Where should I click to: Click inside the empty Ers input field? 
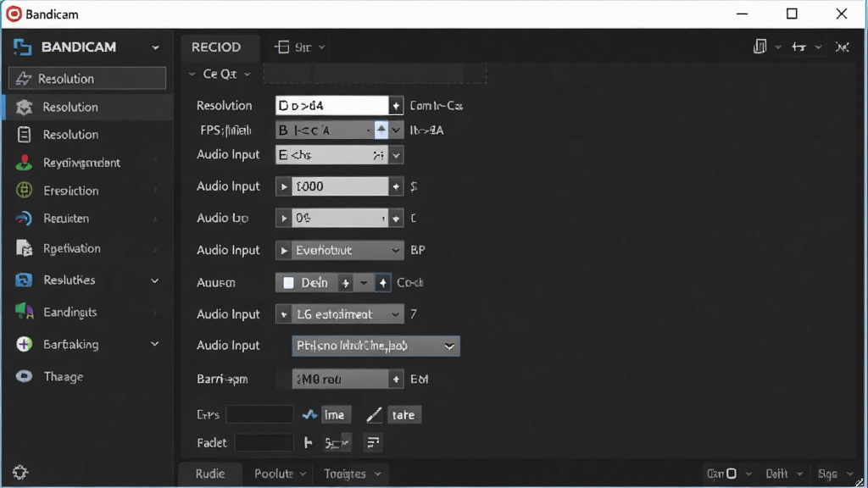pyautogui.click(x=259, y=414)
